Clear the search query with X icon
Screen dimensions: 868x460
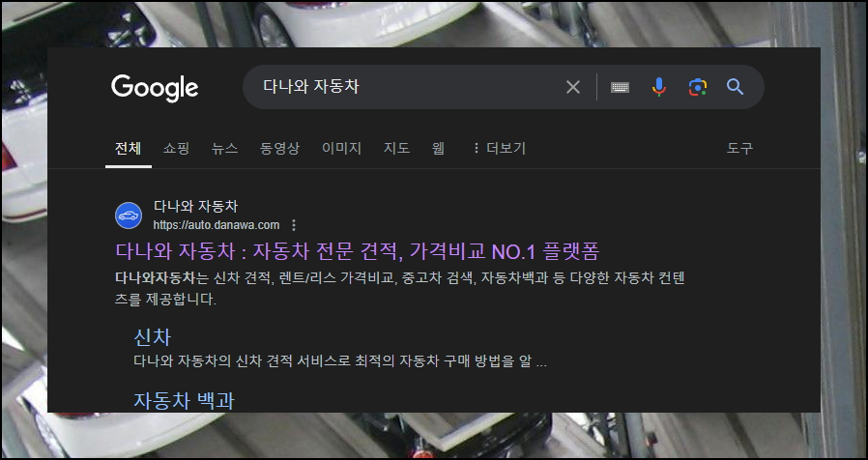[573, 87]
